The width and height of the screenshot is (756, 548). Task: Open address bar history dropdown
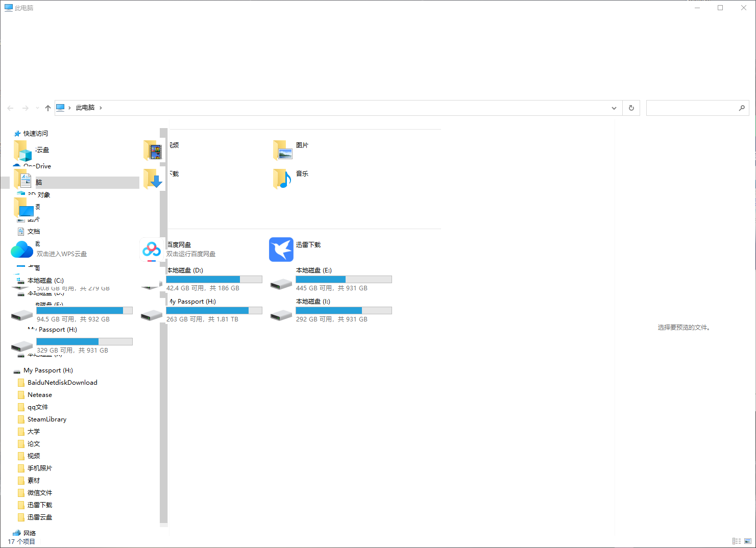click(614, 108)
